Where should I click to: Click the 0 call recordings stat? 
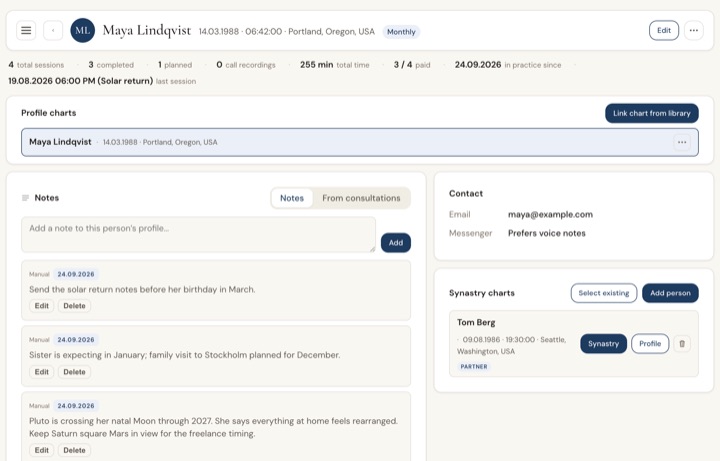pyautogui.click(x=246, y=65)
